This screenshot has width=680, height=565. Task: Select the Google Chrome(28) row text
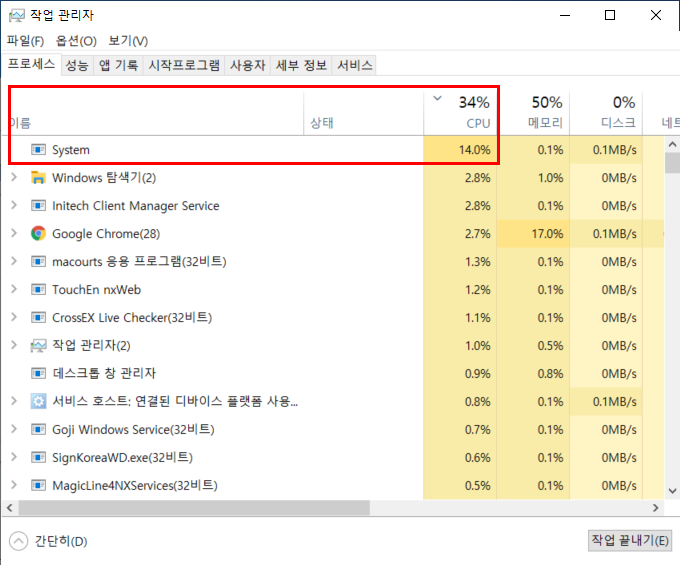[106, 234]
